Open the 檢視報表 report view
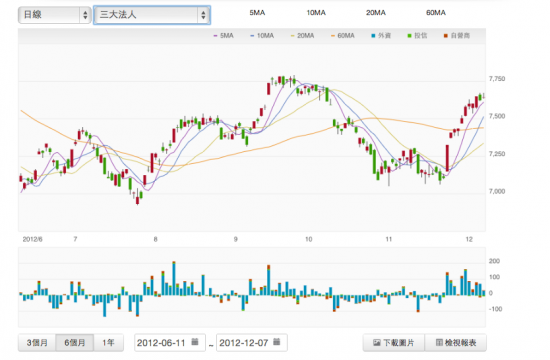Image resolution: width=550 pixels, height=360 pixels. 456,342
